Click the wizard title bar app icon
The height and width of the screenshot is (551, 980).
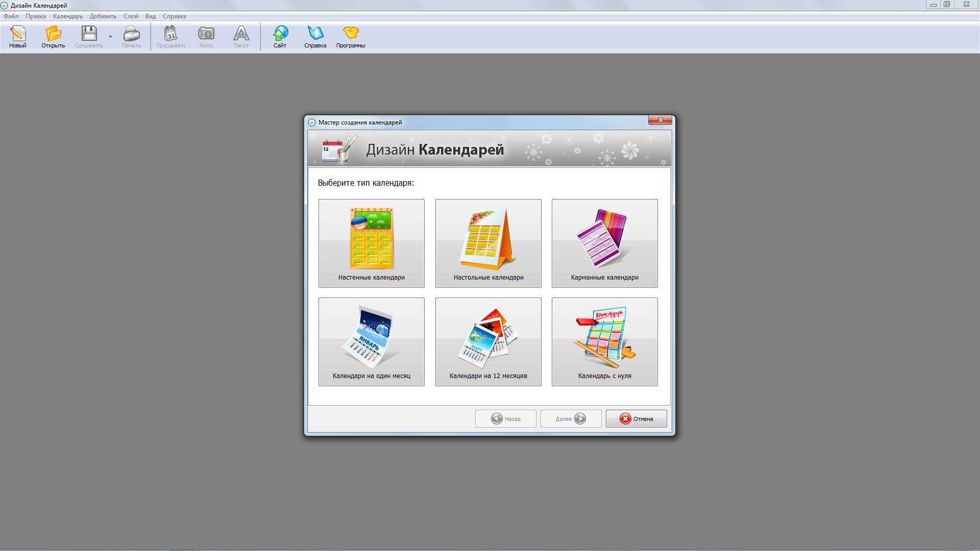pyautogui.click(x=312, y=122)
